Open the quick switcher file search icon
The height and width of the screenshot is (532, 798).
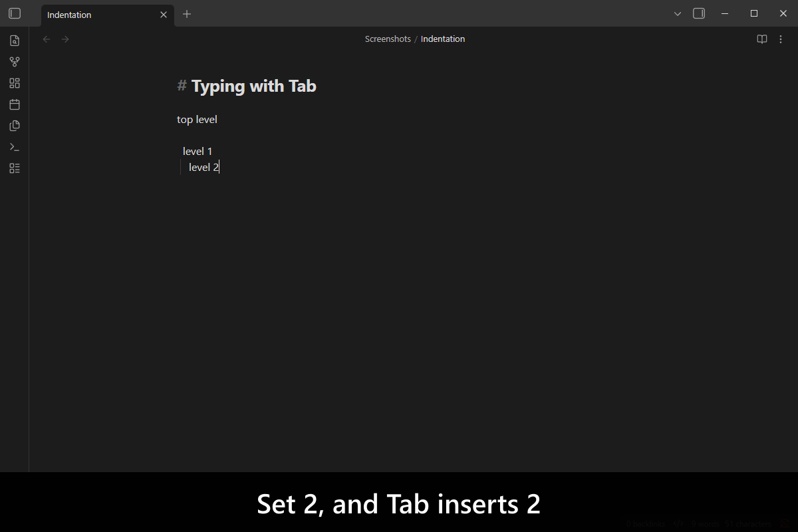[15, 41]
